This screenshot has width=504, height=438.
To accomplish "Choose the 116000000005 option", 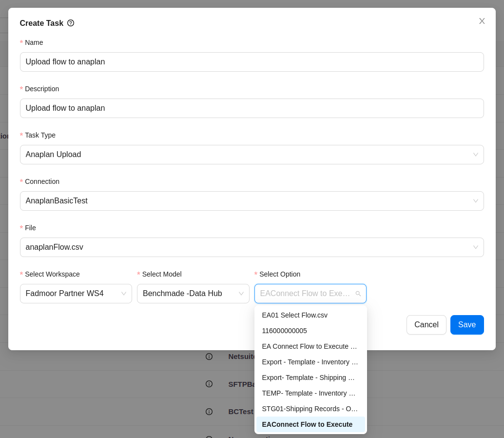I will tap(310, 331).
